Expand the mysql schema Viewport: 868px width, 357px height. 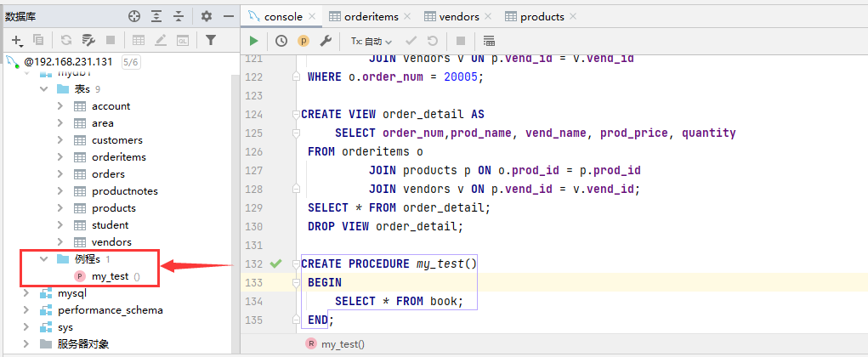click(x=26, y=293)
